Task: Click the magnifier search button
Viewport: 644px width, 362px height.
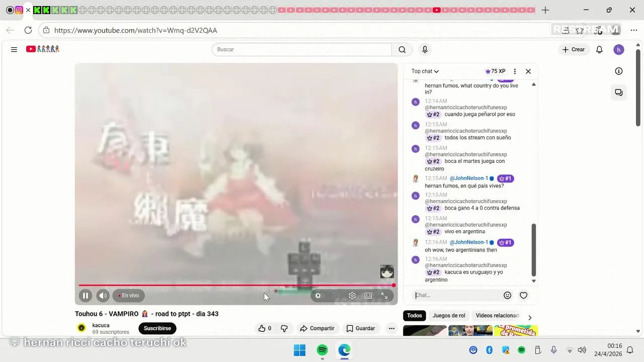Action: click(x=402, y=49)
